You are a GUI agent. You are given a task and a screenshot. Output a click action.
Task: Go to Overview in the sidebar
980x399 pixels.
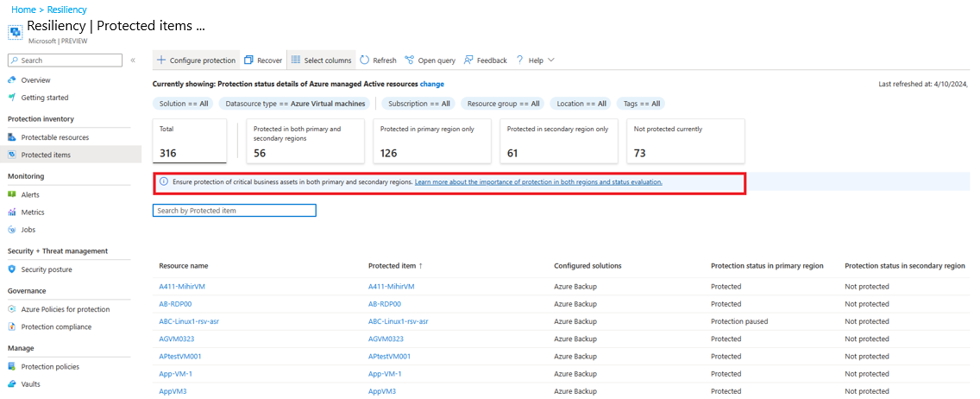tap(35, 80)
